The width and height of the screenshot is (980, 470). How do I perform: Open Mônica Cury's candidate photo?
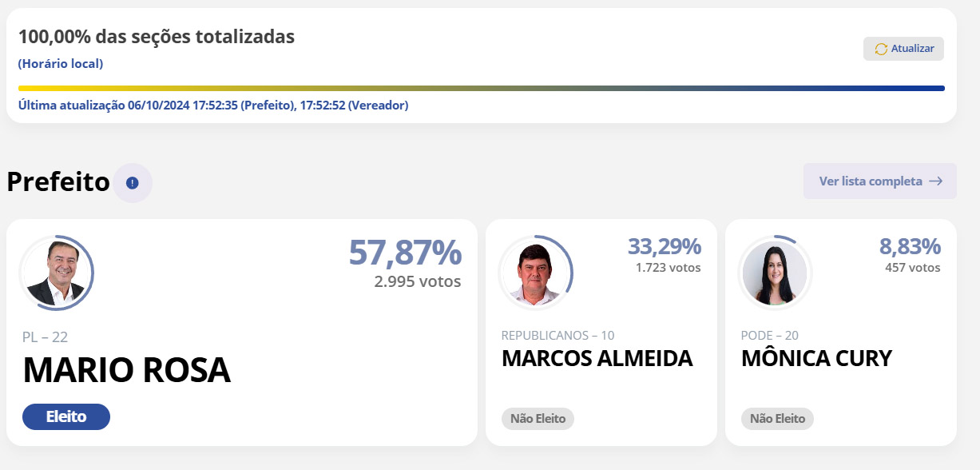pyautogui.click(x=775, y=273)
